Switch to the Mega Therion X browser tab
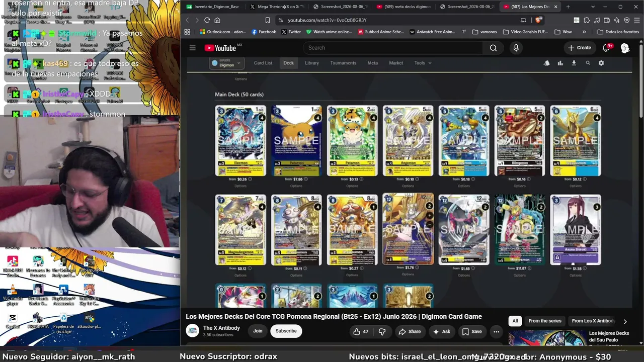Viewport: 644px width, 362px height. click(277, 7)
